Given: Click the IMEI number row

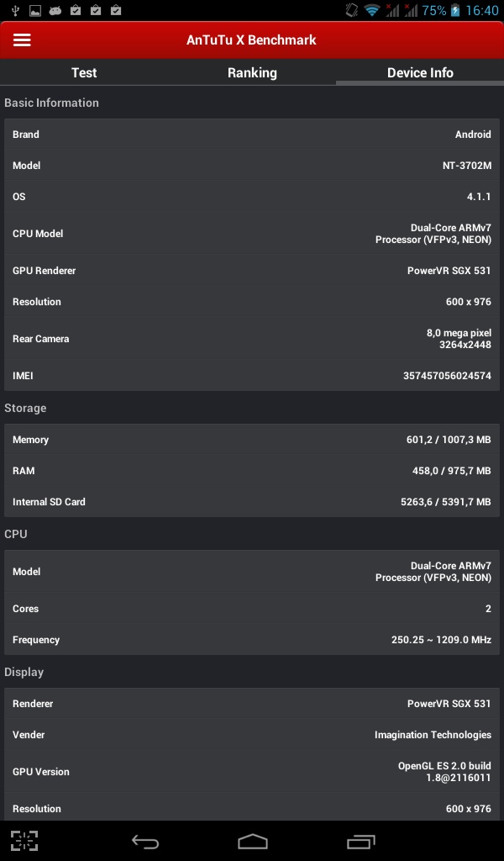Looking at the screenshot, I should 252,376.
